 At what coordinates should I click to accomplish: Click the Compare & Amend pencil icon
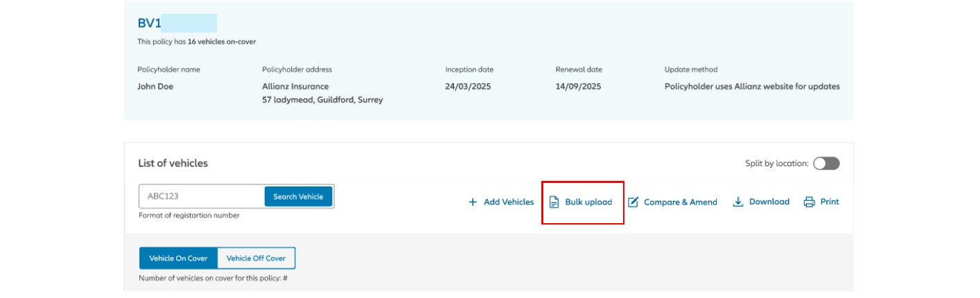click(x=633, y=202)
